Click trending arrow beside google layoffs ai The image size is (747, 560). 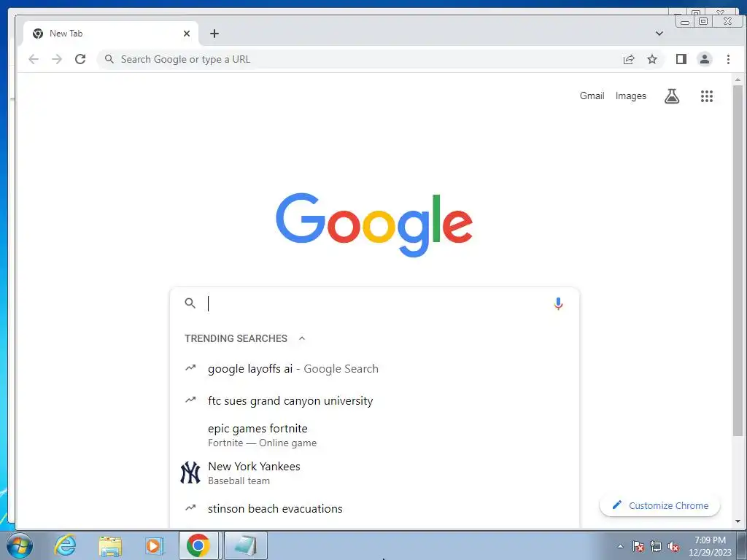point(190,367)
